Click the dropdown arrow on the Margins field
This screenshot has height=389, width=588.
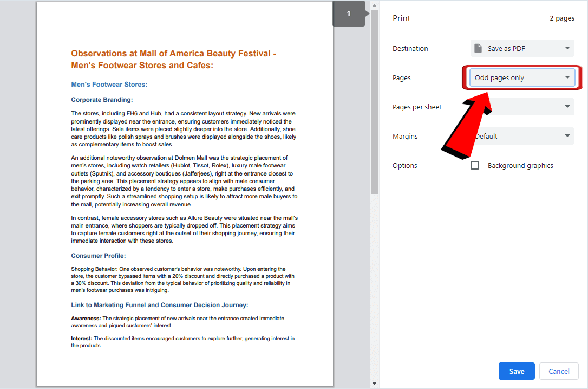click(567, 136)
